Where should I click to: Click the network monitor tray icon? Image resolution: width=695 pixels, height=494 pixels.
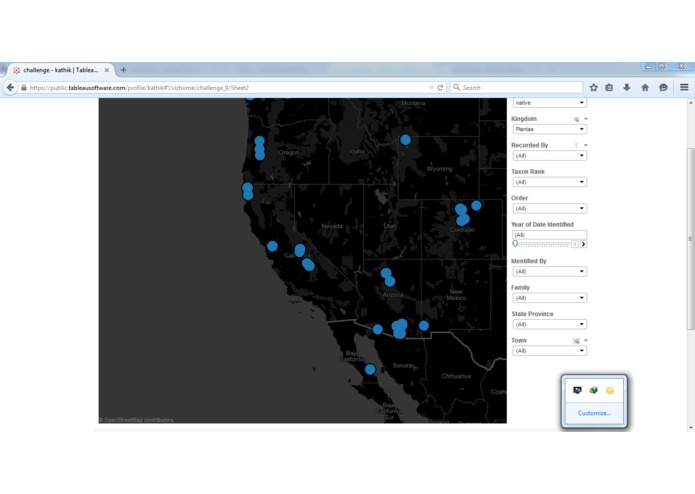(577, 390)
